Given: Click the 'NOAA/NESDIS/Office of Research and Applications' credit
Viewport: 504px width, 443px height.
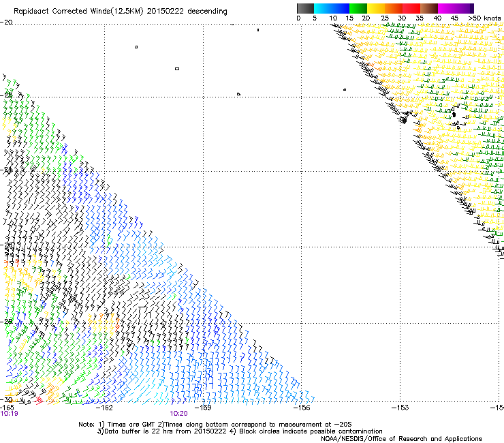Looking at the screenshot, I should point(401,439).
